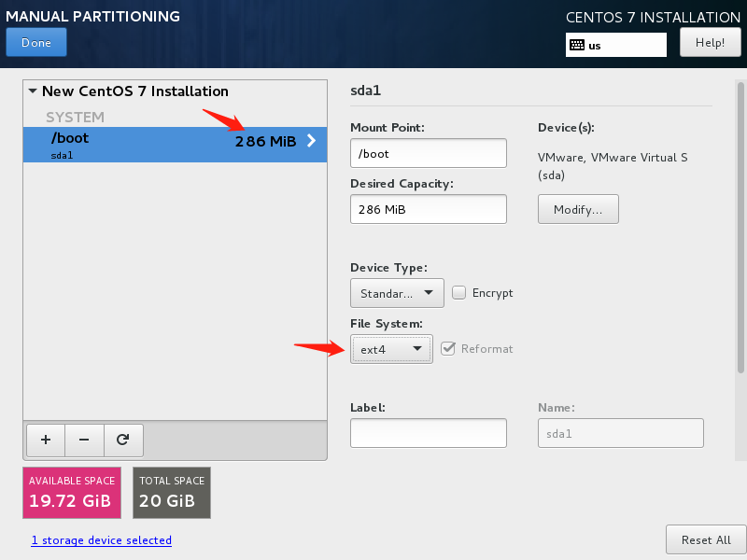Click the Mount Point input field

[429, 153]
